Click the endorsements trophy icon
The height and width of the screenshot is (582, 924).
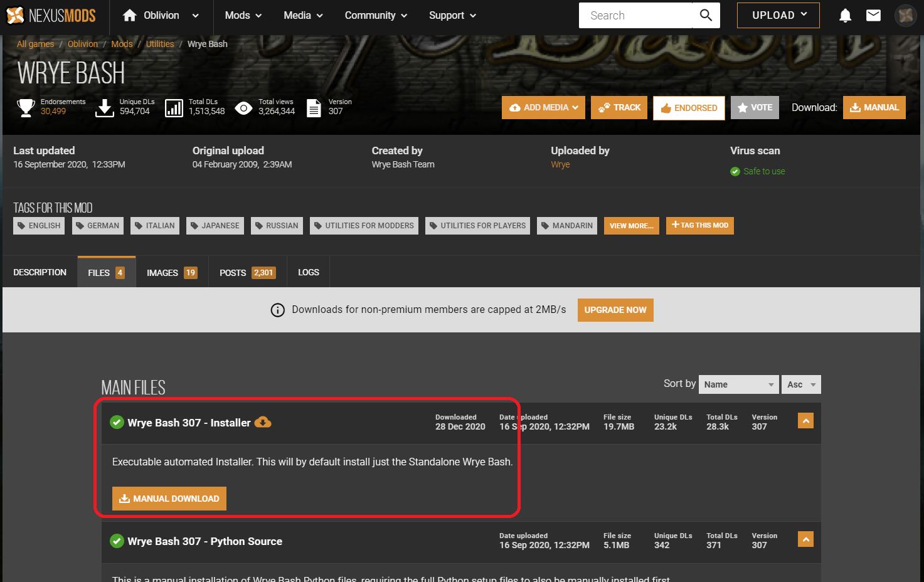coord(26,108)
